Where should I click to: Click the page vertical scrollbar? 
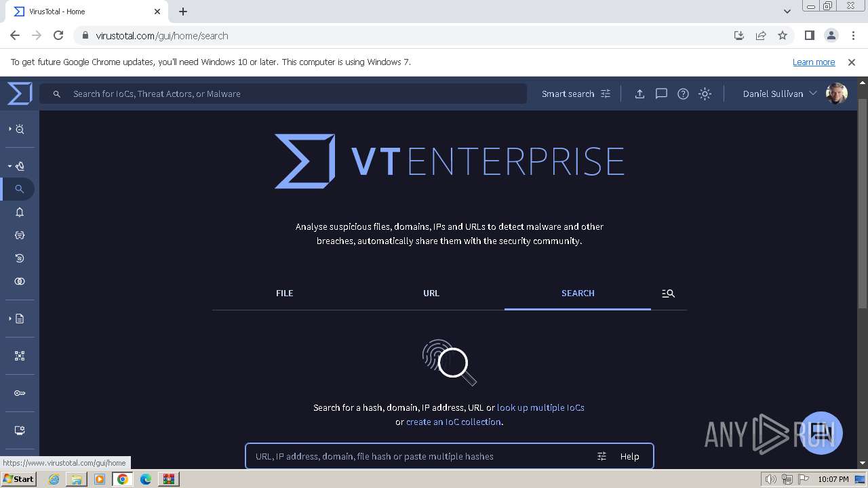pyautogui.click(x=863, y=203)
